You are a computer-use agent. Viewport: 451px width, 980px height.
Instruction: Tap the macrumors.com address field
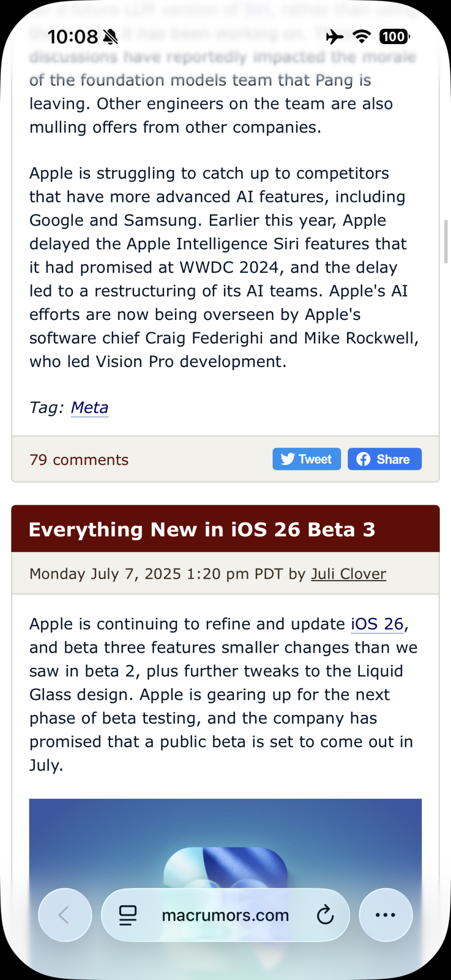click(225, 915)
